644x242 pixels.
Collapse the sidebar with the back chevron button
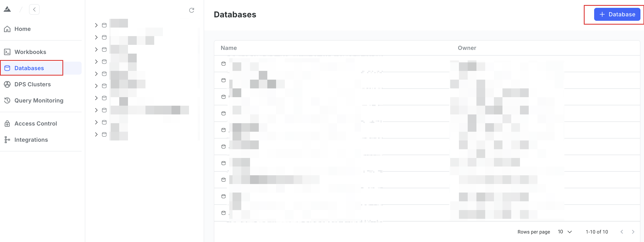pos(34,9)
